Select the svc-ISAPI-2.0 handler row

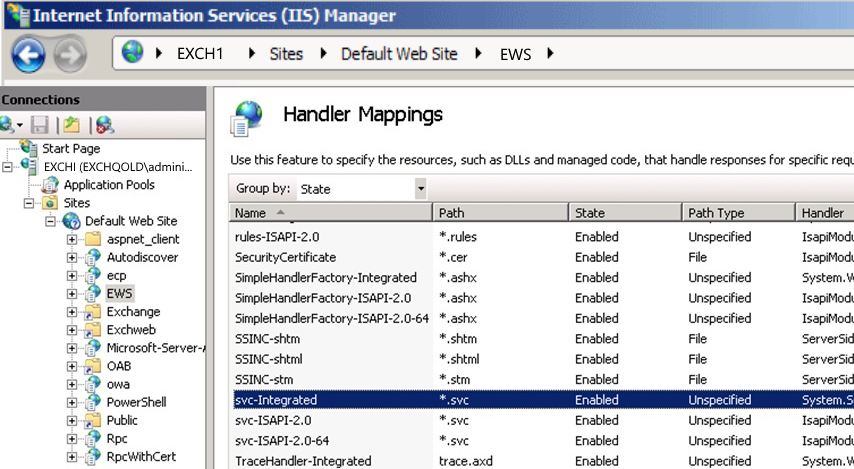coord(544,421)
